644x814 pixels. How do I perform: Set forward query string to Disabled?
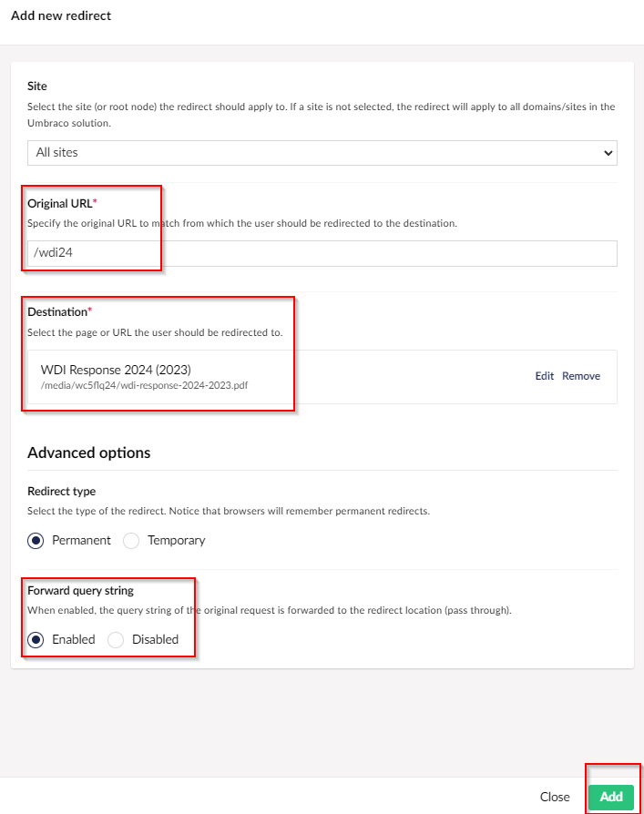(116, 639)
